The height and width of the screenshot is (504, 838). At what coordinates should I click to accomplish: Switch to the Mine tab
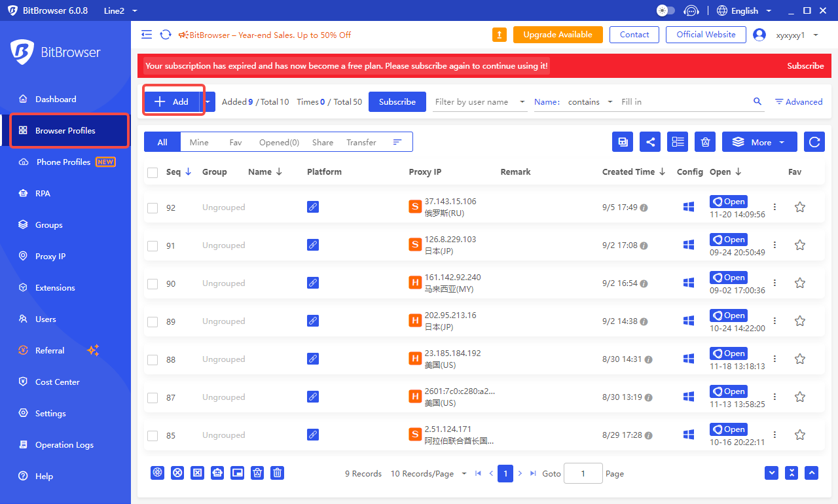(x=199, y=142)
